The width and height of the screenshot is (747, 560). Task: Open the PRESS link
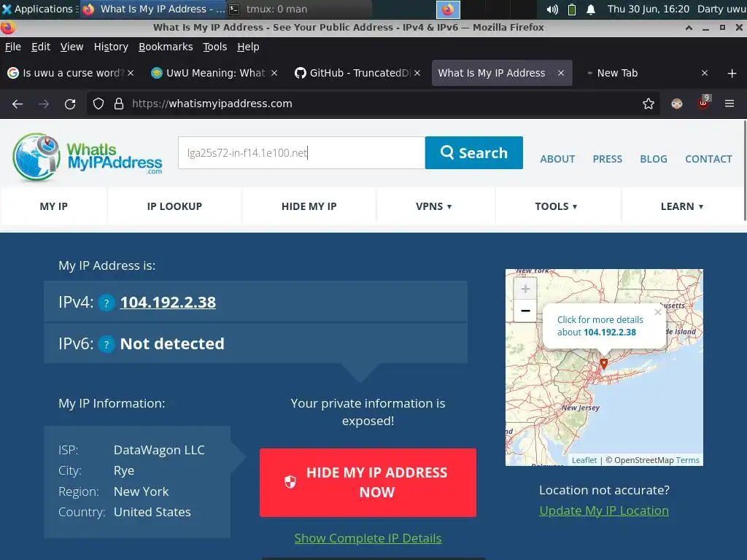[608, 159]
